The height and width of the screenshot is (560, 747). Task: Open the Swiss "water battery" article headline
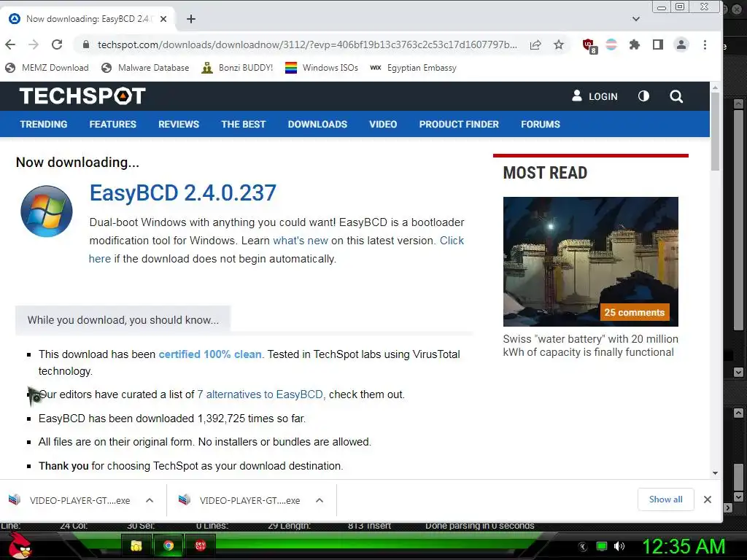pyautogui.click(x=591, y=346)
